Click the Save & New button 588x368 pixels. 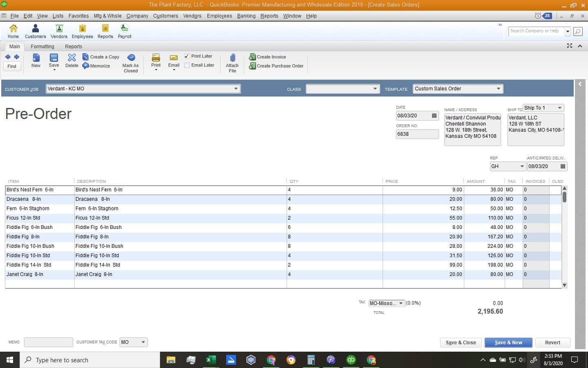tap(508, 343)
